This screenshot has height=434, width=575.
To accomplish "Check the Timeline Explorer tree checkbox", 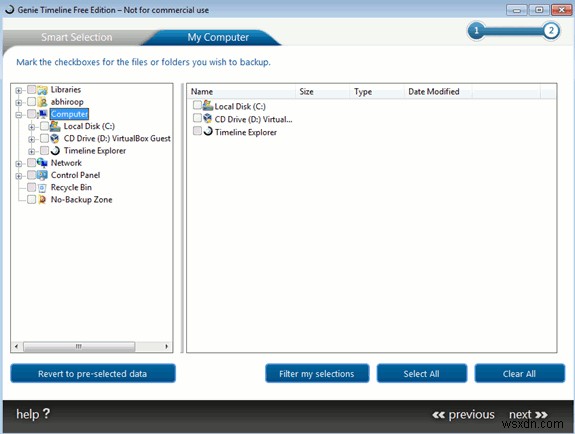I will [44, 150].
